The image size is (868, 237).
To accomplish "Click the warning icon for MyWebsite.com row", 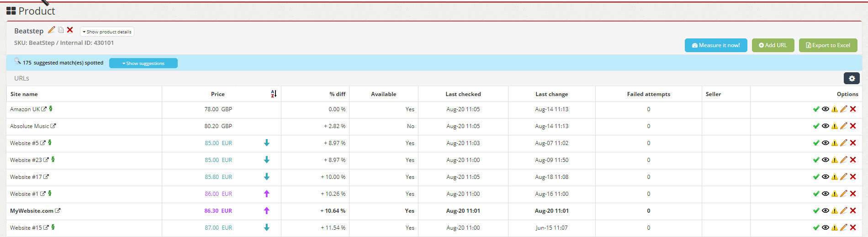I will [x=835, y=210].
